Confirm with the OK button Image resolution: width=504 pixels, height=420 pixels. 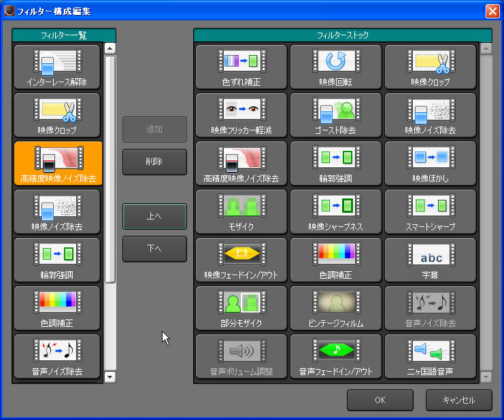[x=380, y=400]
